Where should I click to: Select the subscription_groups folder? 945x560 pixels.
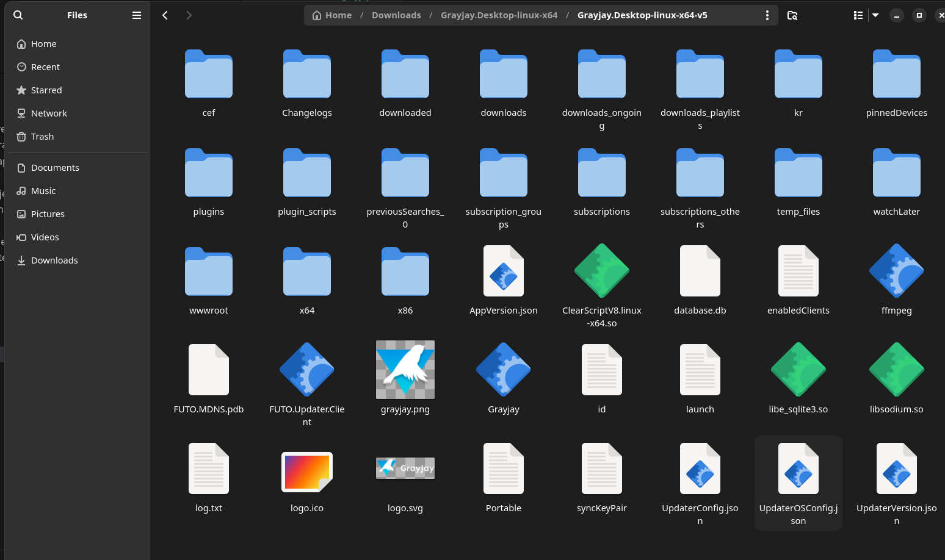tap(504, 173)
